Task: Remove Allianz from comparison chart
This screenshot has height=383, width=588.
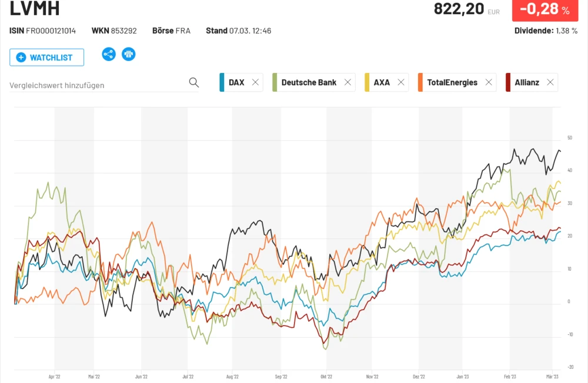Action: tap(550, 83)
